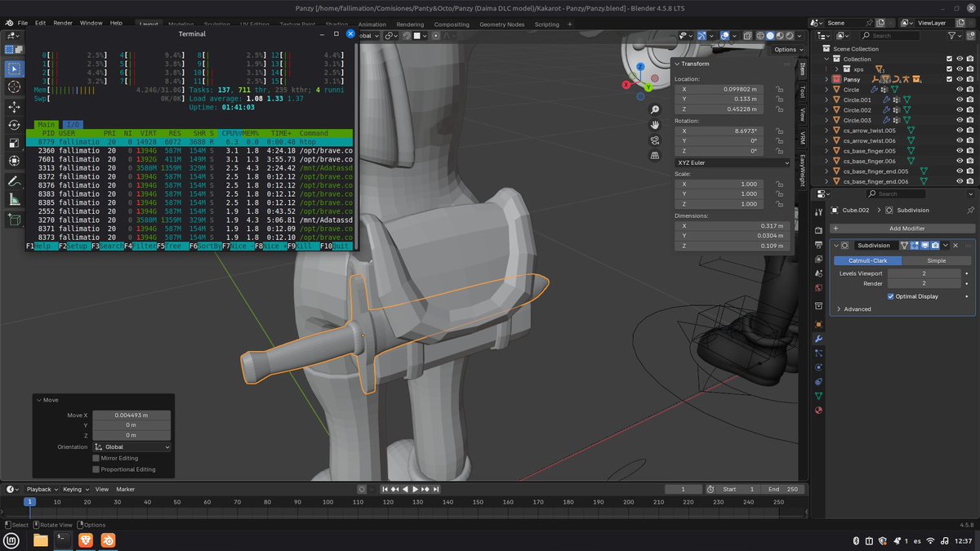
Task: Switch to Solid viewport shading
Action: coord(770,36)
